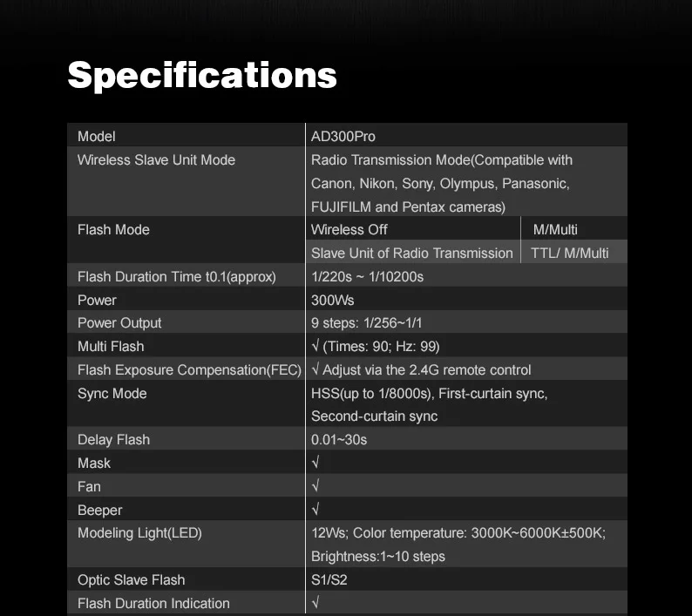Screen dimensions: 692x616
Task: Click the Multi Flash times and Hz value
Action: [x=376, y=346]
